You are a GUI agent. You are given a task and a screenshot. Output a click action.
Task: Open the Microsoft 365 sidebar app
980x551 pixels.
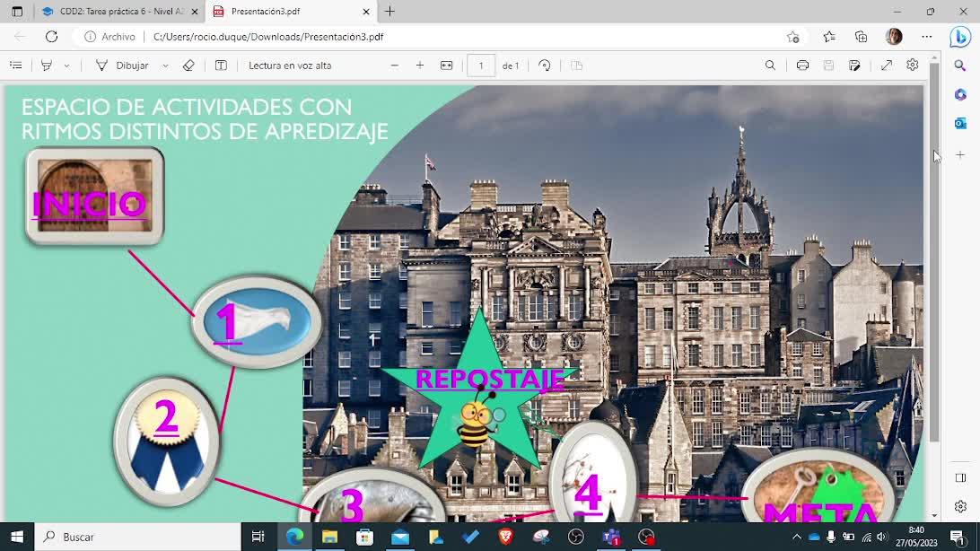[x=960, y=94]
